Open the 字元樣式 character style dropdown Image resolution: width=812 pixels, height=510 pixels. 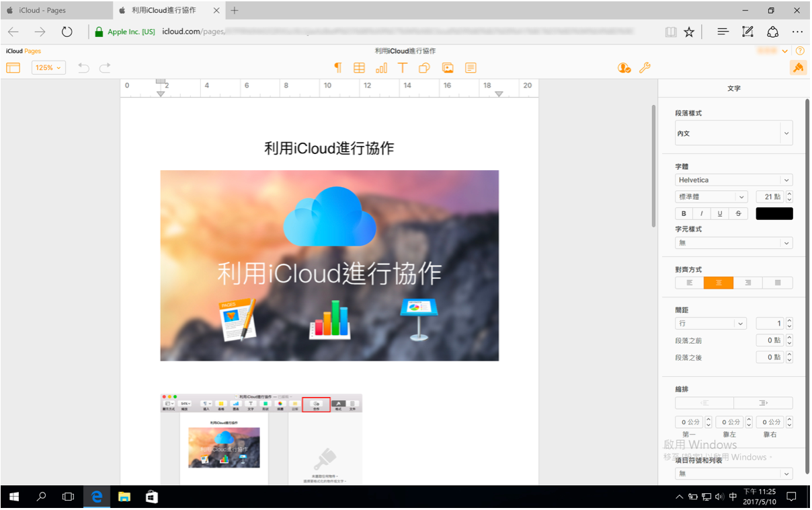tap(734, 243)
